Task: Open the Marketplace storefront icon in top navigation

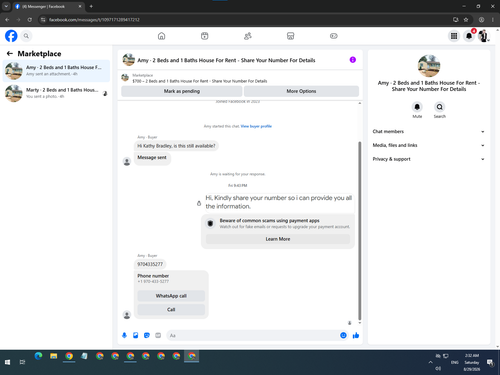Action: [x=290, y=36]
